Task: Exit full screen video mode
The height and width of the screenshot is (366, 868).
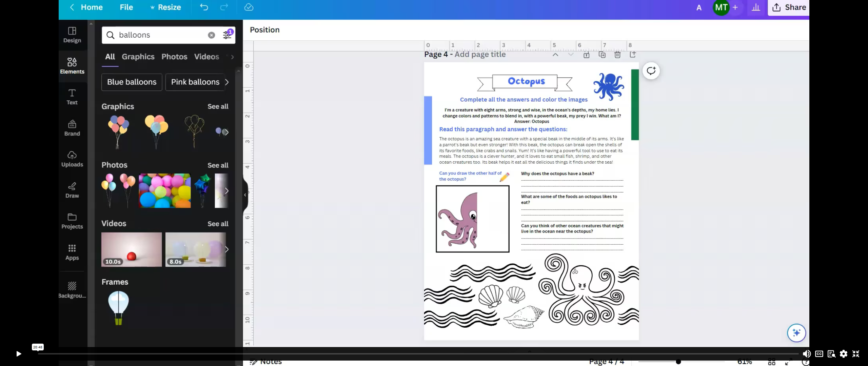Action: [x=856, y=354]
